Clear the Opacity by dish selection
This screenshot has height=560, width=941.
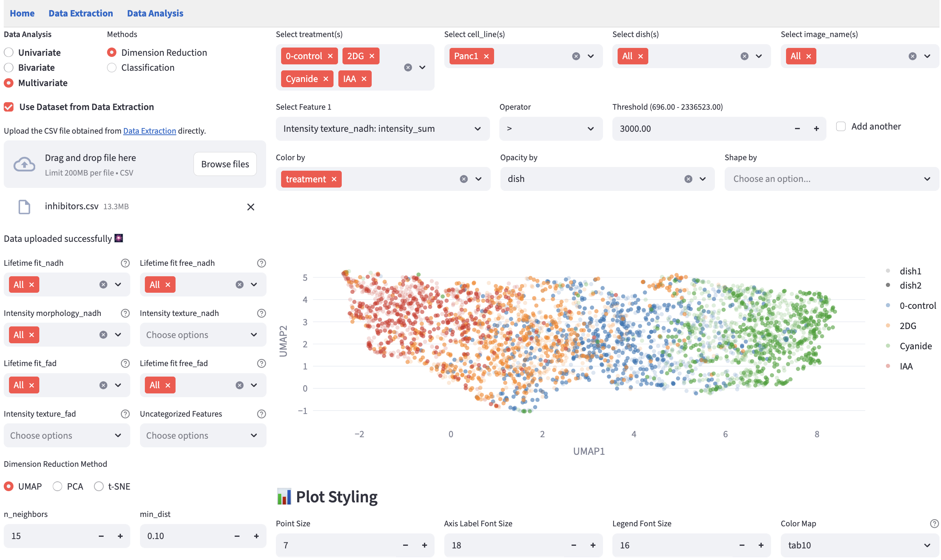(x=688, y=179)
